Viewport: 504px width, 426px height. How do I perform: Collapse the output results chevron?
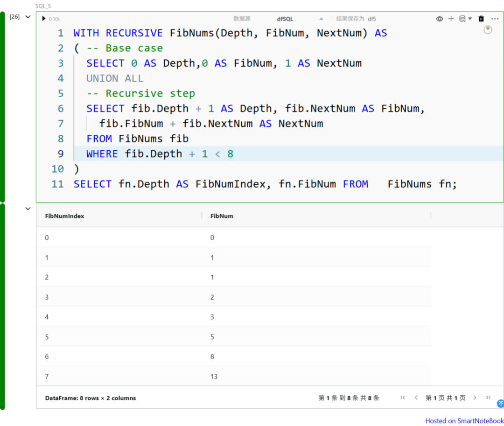28,209
